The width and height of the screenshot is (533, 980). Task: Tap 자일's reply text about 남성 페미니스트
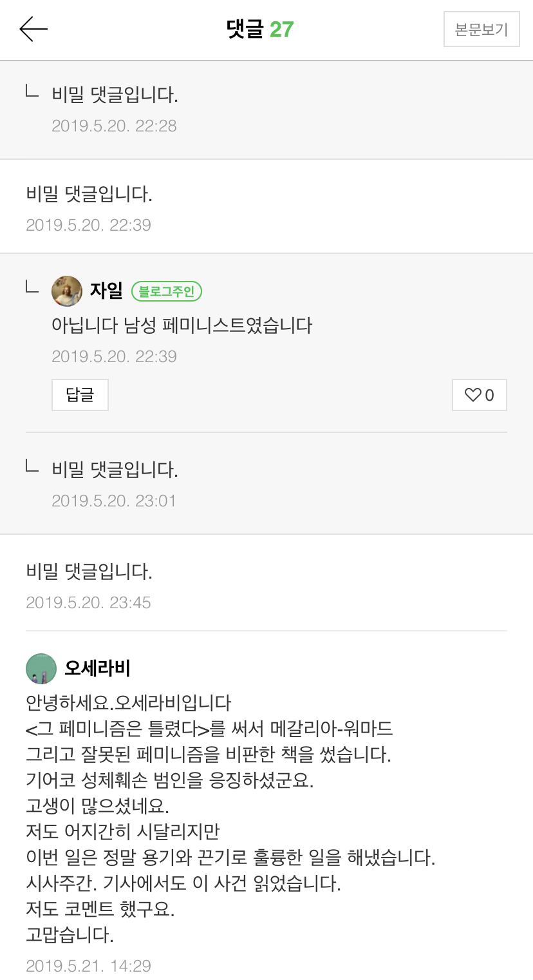(x=182, y=325)
